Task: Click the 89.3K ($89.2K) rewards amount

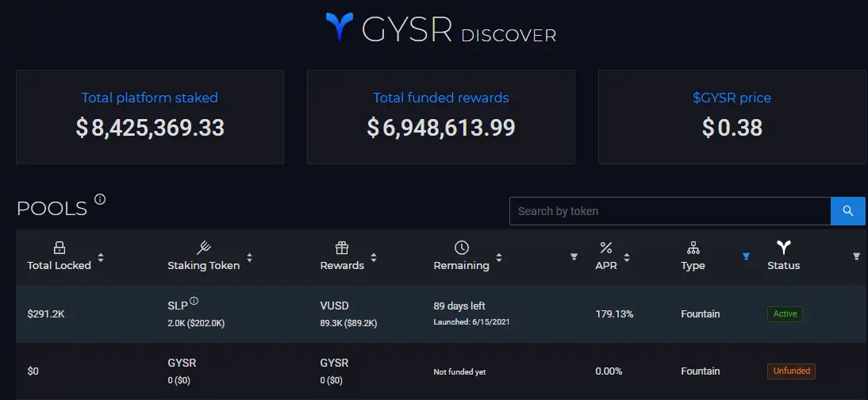Action: (349, 324)
